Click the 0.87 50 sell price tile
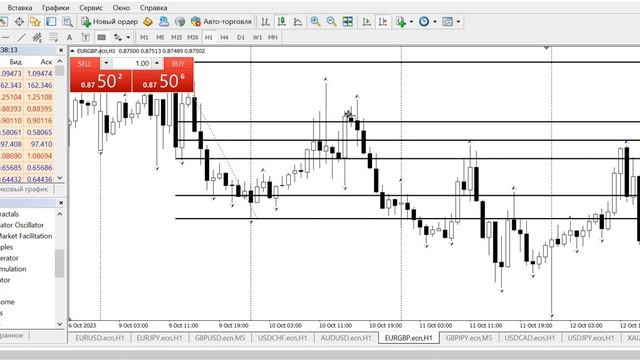 (101, 81)
